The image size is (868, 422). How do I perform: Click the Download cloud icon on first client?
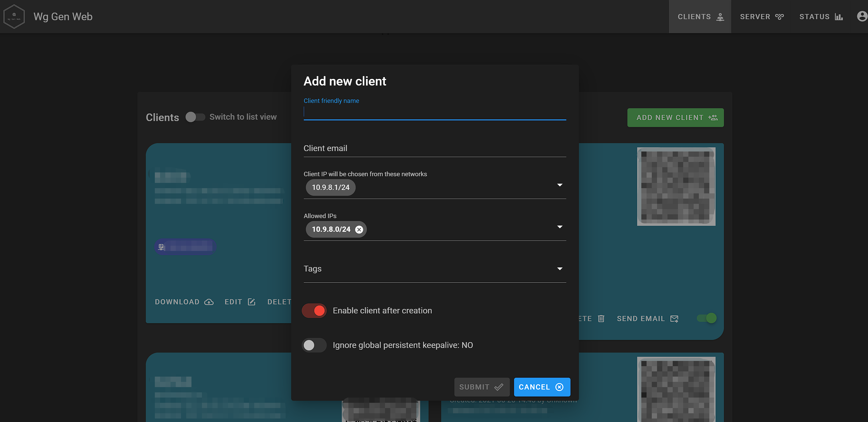pyautogui.click(x=209, y=302)
